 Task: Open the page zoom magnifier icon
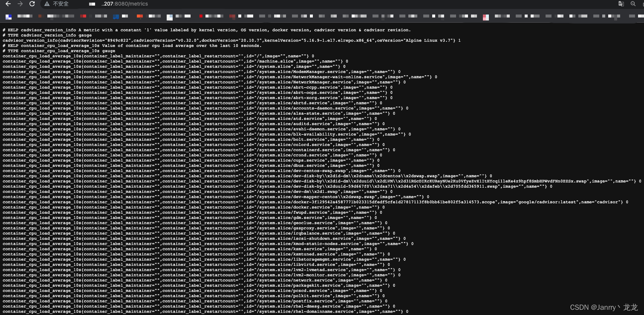pyautogui.click(x=633, y=4)
